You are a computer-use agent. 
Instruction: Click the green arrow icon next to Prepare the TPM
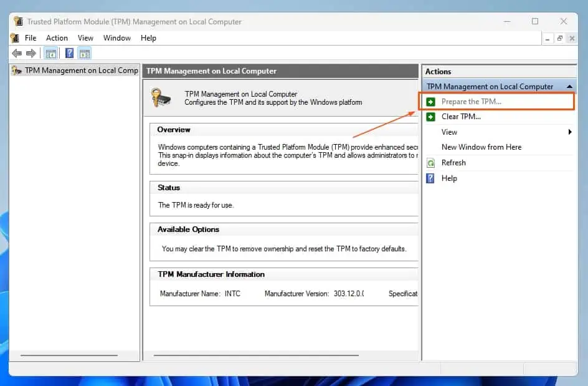(x=431, y=102)
